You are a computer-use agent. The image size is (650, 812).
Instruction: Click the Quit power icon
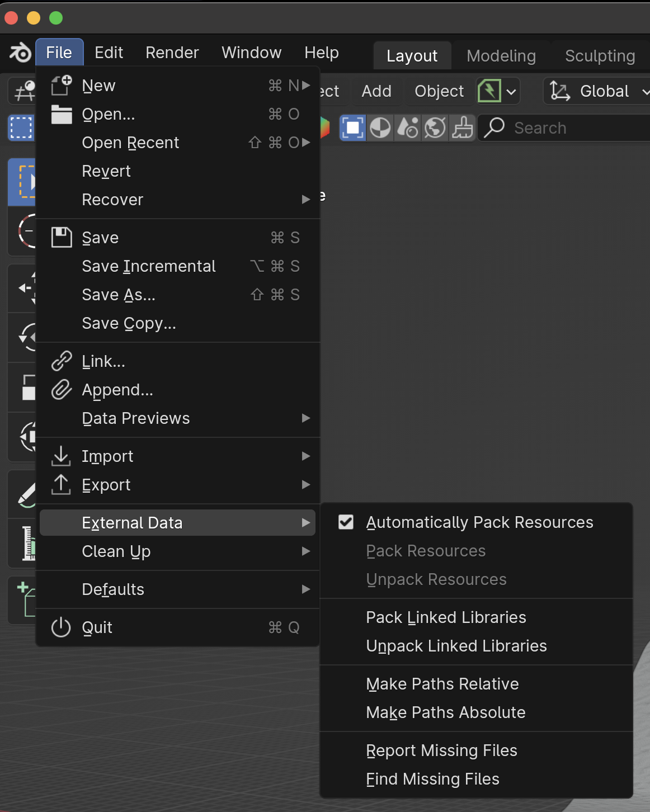point(61,627)
